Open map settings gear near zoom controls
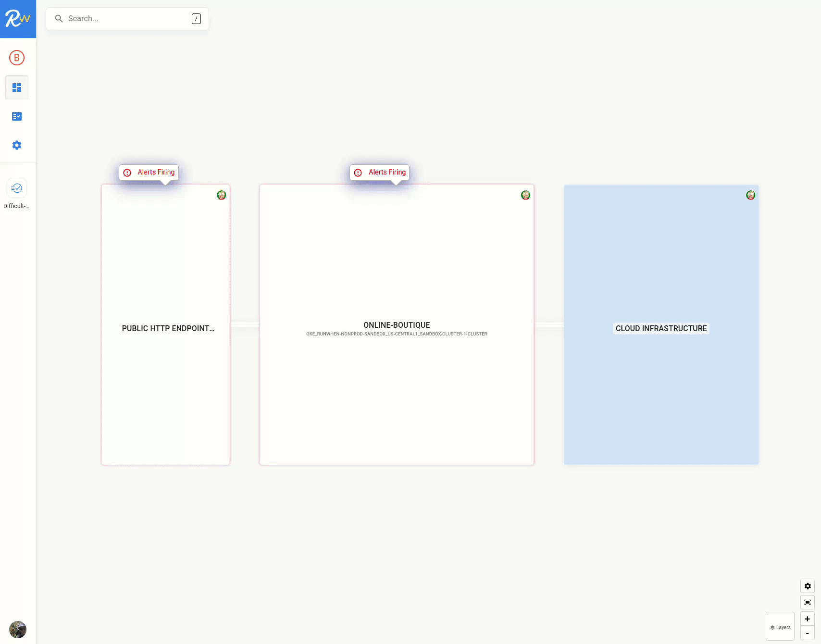The height and width of the screenshot is (644, 821). [808, 586]
